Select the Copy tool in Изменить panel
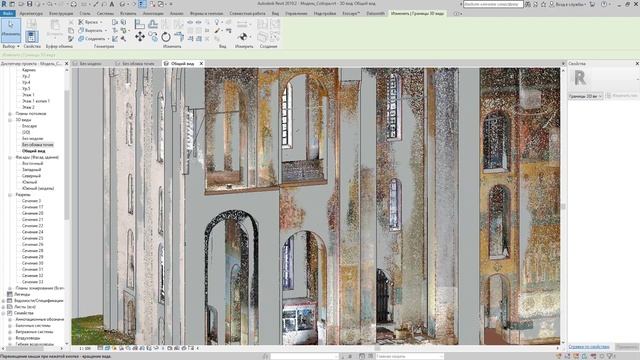 153,37
